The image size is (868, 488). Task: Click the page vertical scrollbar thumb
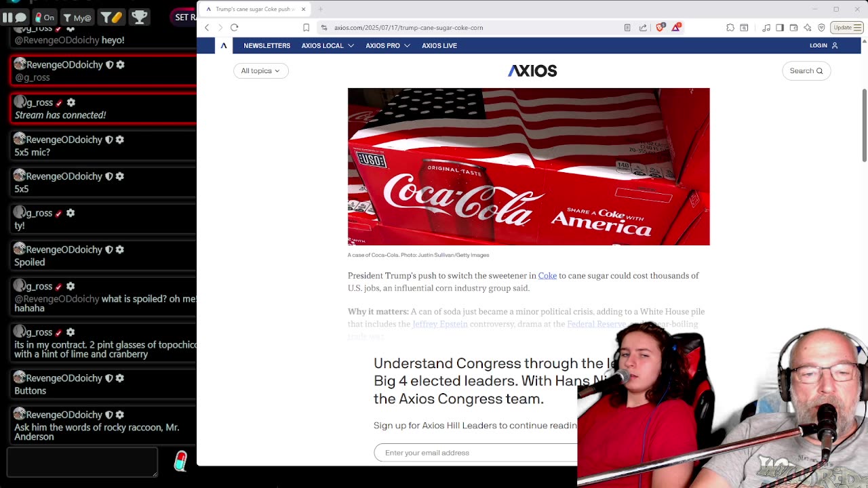(x=865, y=125)
